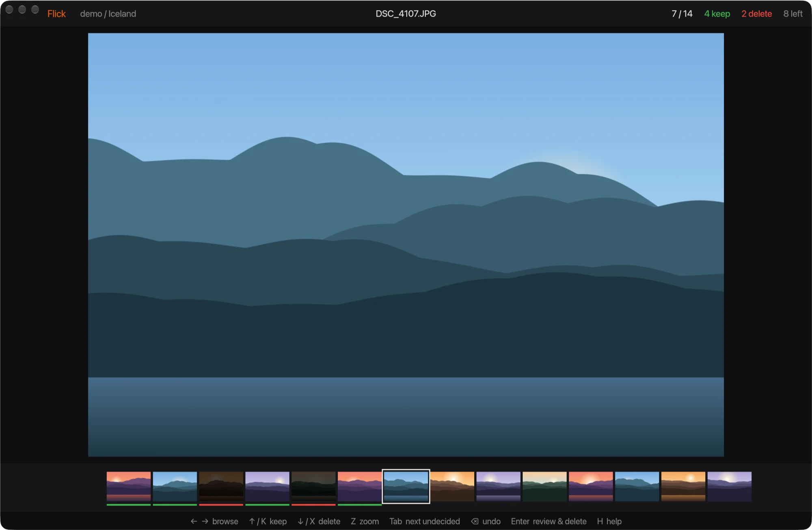Screen dimensions: 812x530
Task: Click the green '4 keep' counter
Action: (717, 14)
